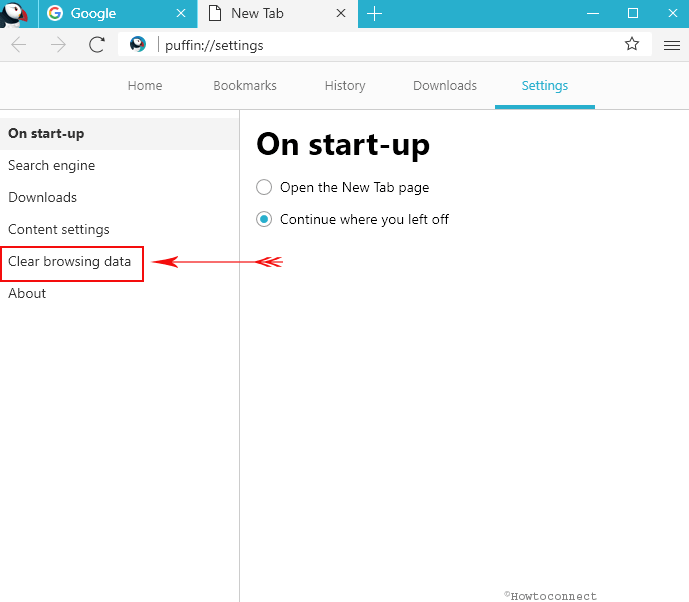Bookmark this page with the star icon
This screenshot has width=689, height=602.
pos(632,44)
